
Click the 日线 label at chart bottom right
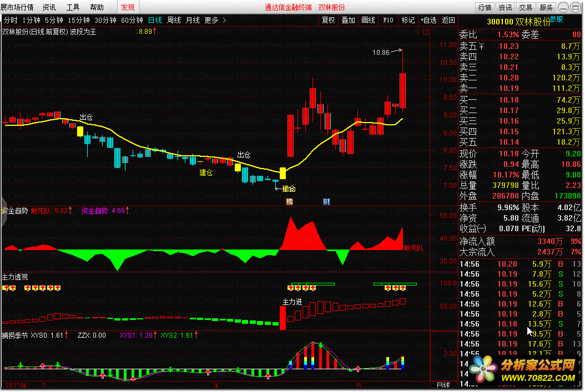pyautogui.click(x=443, y=385)
